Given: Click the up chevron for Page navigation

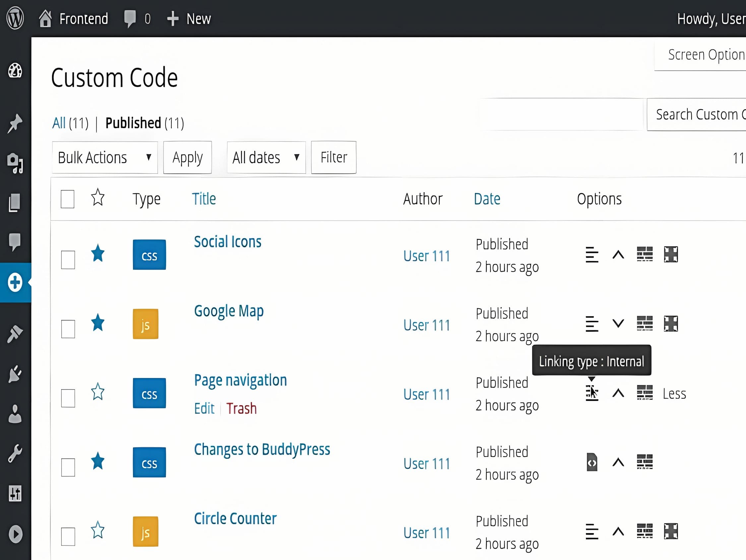Looking at the screenshot, I should coord(618,393).
